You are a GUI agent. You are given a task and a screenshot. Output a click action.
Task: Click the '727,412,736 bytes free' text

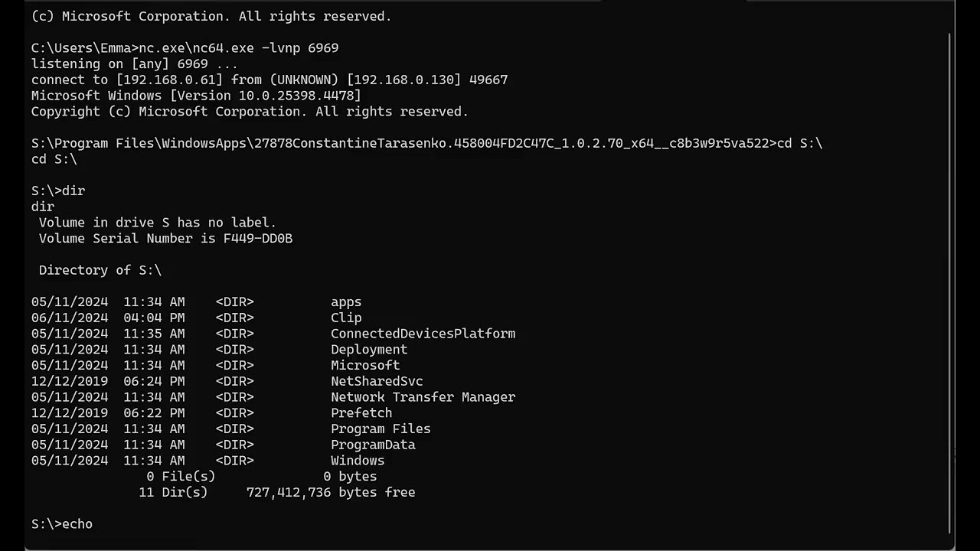pyautogui.click(x=331, y=493)
